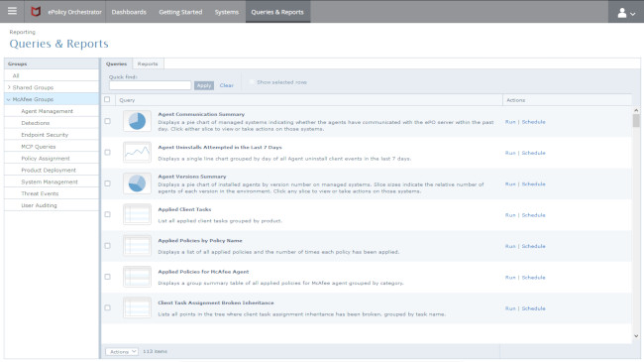The width and height of the screenshot is (644, 362).
Task: Open the Systems menu
Action: 226,12
